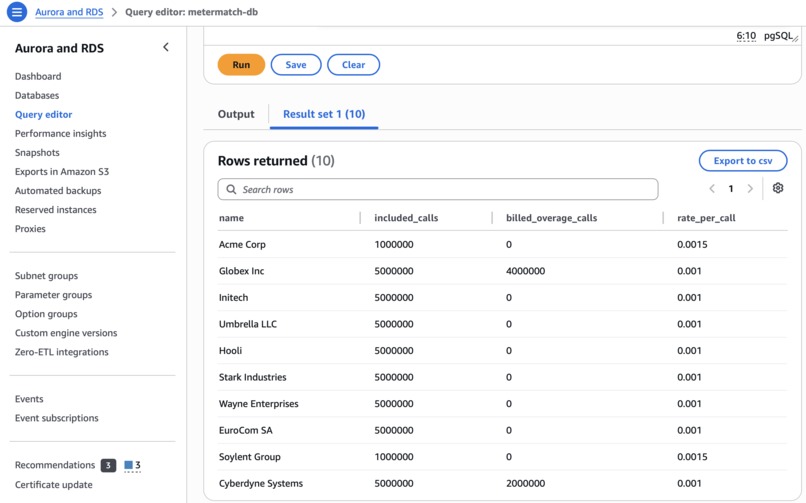This screenshot has height=503, width=806.
Task: Clear the query editor
Action: [354, 65]
